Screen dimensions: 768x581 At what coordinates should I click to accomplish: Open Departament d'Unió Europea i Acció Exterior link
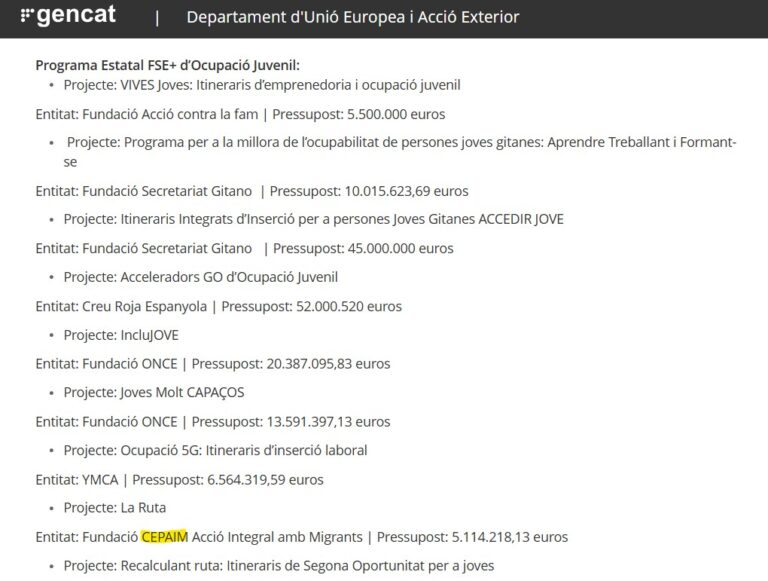tap(352, 18)
